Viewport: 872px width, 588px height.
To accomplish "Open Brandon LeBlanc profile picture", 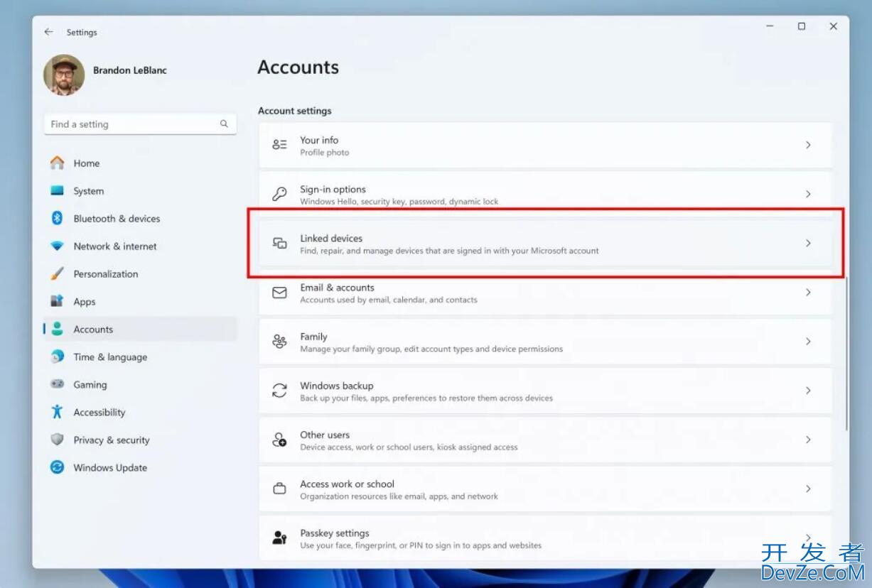I will tap(64, 75).
